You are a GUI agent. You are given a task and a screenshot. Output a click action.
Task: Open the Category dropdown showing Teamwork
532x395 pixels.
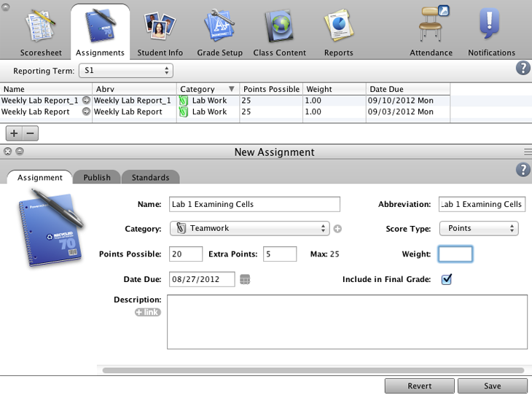(249, 229)
